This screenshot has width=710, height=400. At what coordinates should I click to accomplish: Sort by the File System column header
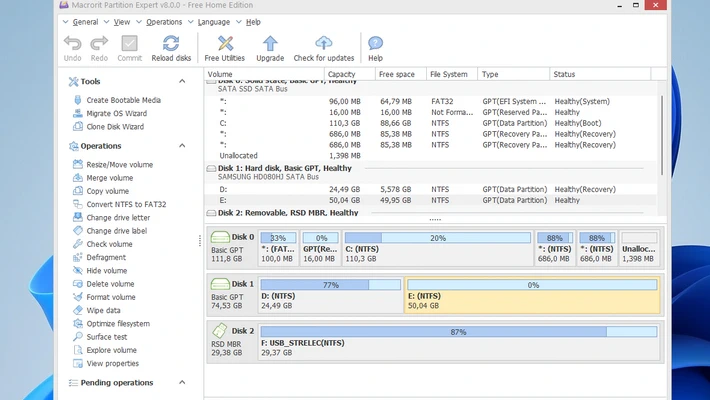452,74
